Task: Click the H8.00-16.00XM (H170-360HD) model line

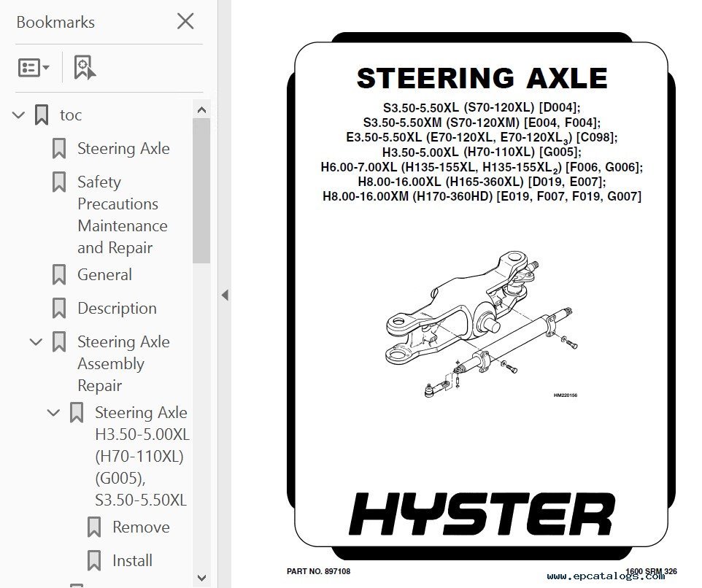Action: 482,196
